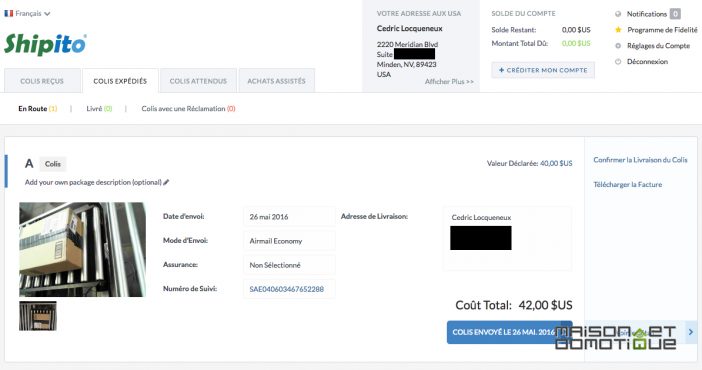
Task: Open the Colis Attendus tab
Action: [x=198, y=81]
